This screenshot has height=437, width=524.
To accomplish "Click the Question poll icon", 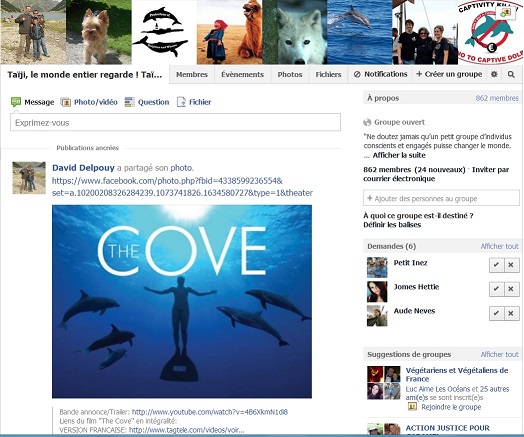I will [130, 102].
